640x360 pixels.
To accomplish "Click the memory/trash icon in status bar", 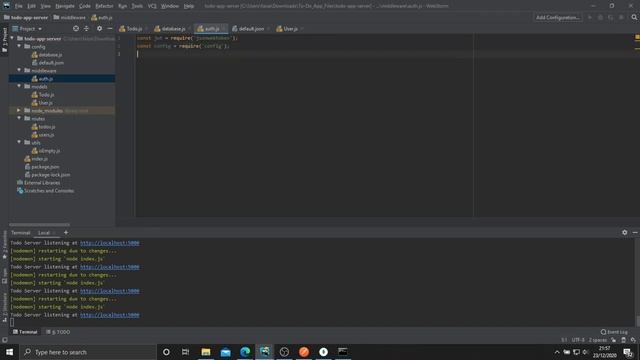I will (623, 340).
